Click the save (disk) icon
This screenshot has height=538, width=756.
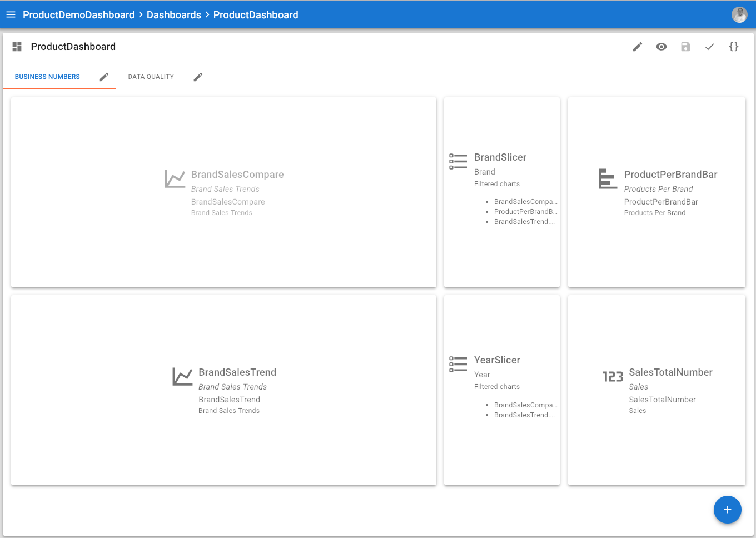pos(685,47)
